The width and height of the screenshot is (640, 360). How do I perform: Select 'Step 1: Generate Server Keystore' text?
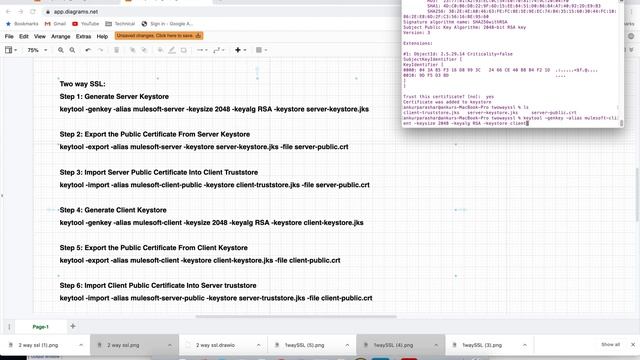click(x=114, y=97)
